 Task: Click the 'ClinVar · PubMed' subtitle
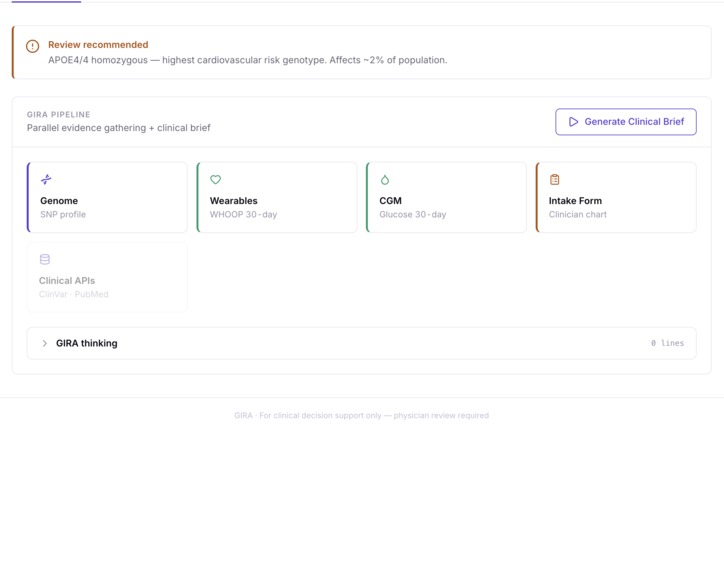coord(74,294)
